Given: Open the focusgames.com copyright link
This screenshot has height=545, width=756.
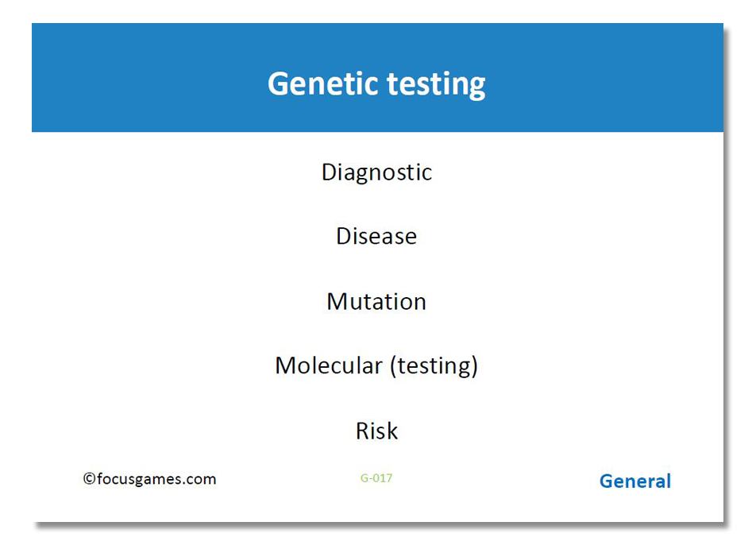Looking at the screenshot, I should tap(149, 479).
